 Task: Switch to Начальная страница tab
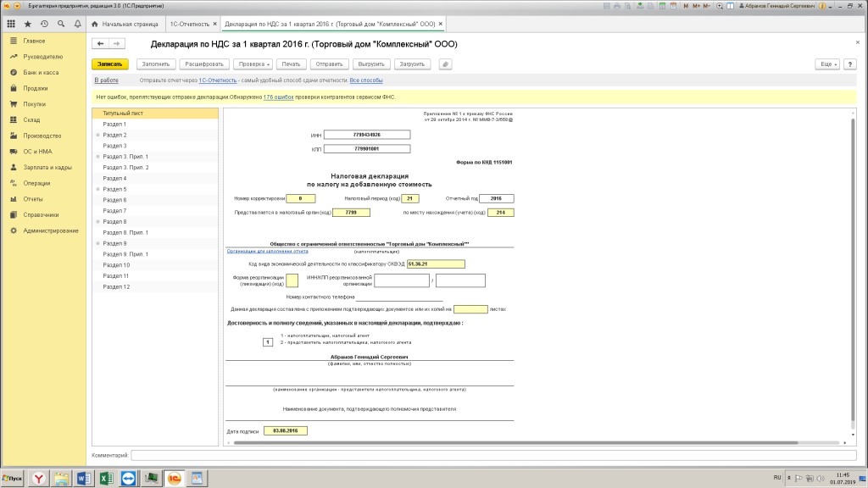click(x=125, y=24)
